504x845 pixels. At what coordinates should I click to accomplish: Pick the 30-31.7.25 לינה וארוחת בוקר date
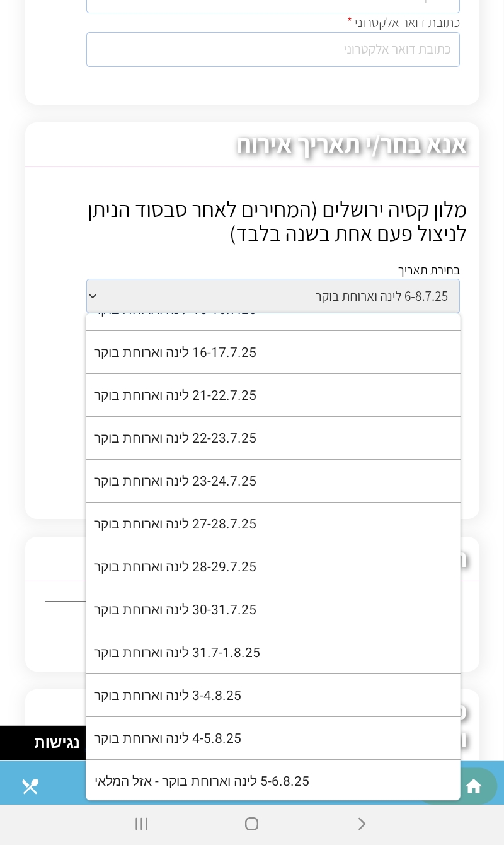tap(273, 609)
